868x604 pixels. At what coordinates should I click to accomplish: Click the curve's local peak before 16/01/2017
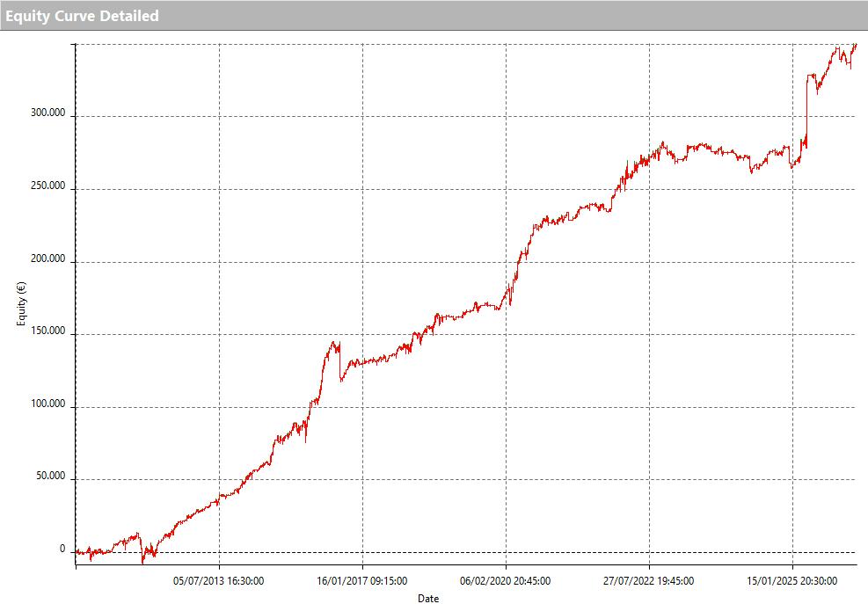(x=334, y=343)
